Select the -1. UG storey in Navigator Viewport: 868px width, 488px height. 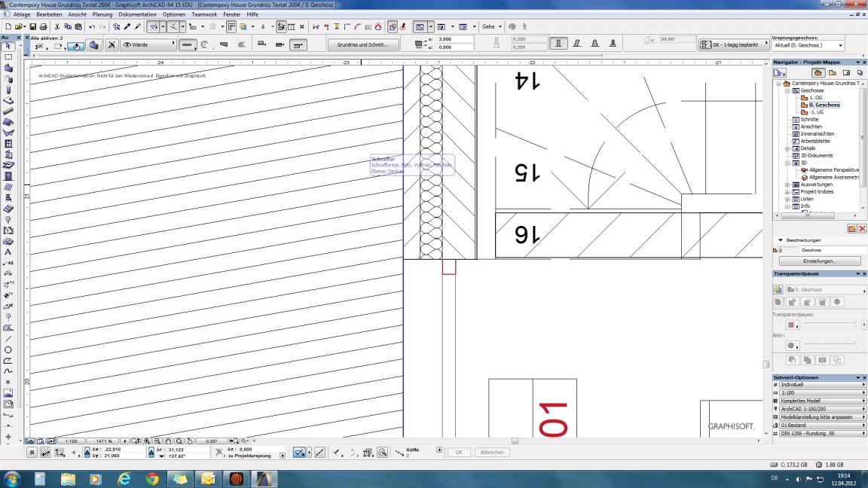click(x=817, y=112)
